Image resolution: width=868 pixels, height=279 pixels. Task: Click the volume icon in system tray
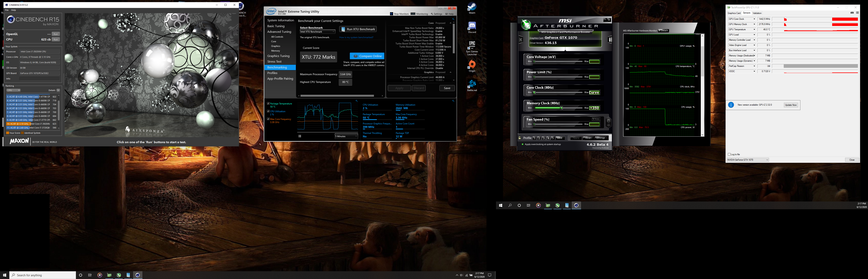461,275
